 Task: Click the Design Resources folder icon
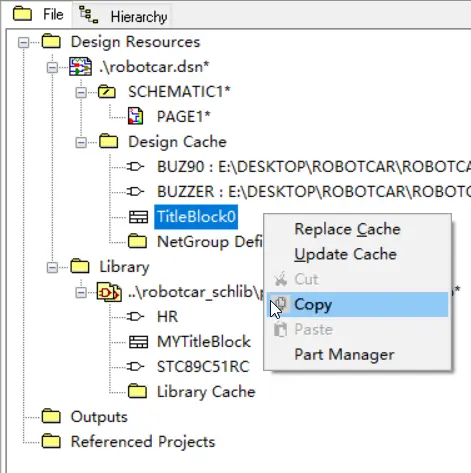point(51,41)
